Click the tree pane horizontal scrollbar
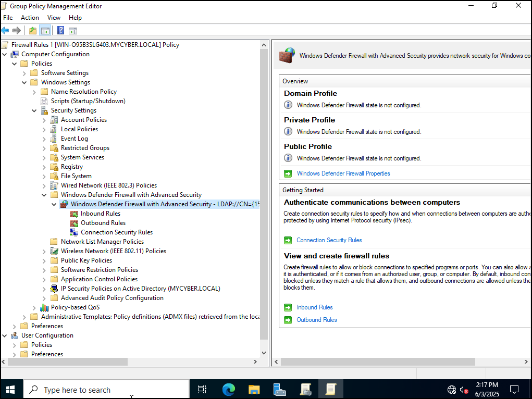The image size is (532, 399). click(68, 362)
